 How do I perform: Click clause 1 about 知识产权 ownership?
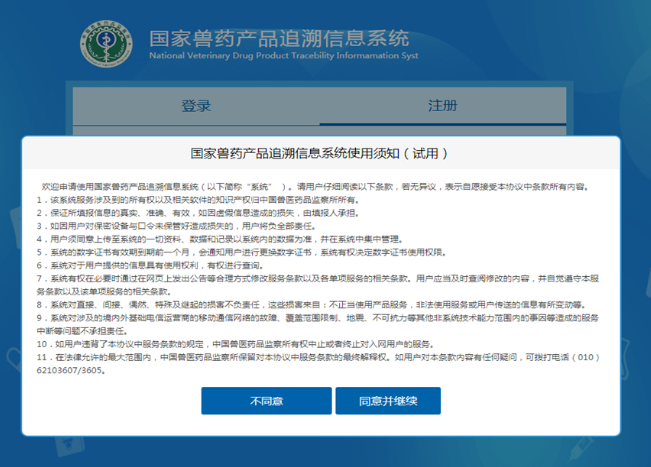pos(198,200)
